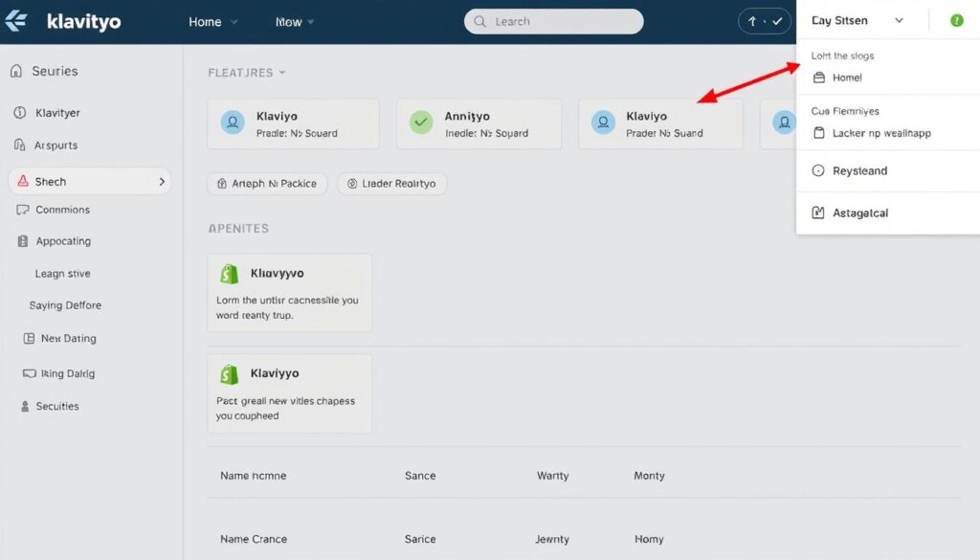
Task: Click the Name hcmne column header
Action: (253, 476)
